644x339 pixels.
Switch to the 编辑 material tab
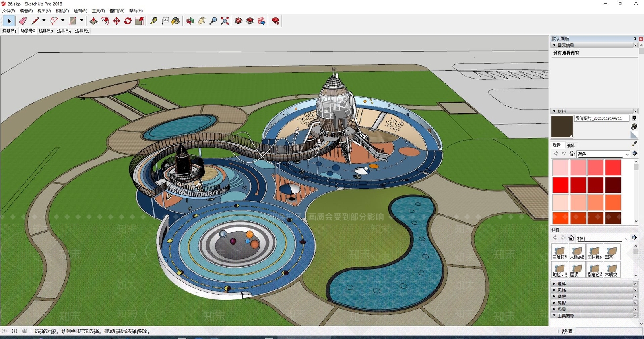tap(571, 145)
